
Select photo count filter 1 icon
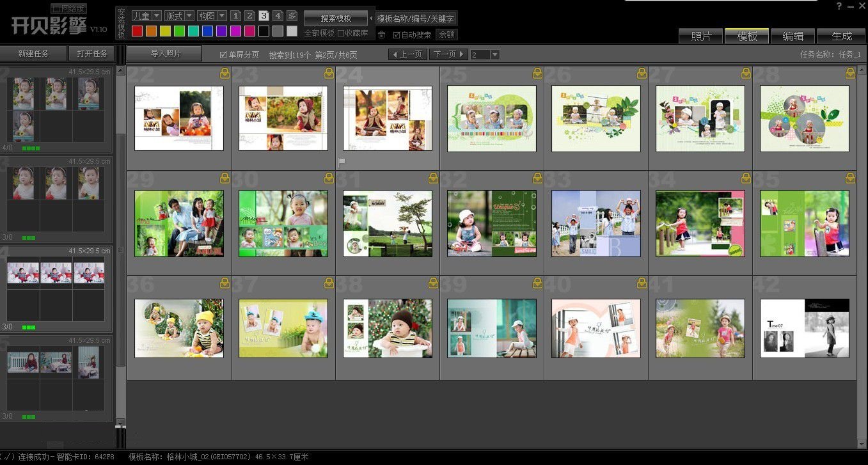coord(235,16)
